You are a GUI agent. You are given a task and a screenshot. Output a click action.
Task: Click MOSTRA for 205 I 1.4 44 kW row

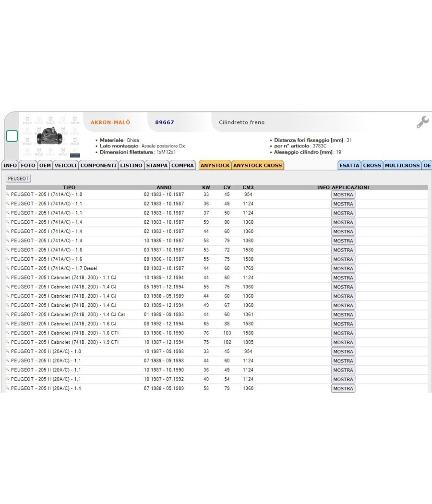(x=343, y=231)
